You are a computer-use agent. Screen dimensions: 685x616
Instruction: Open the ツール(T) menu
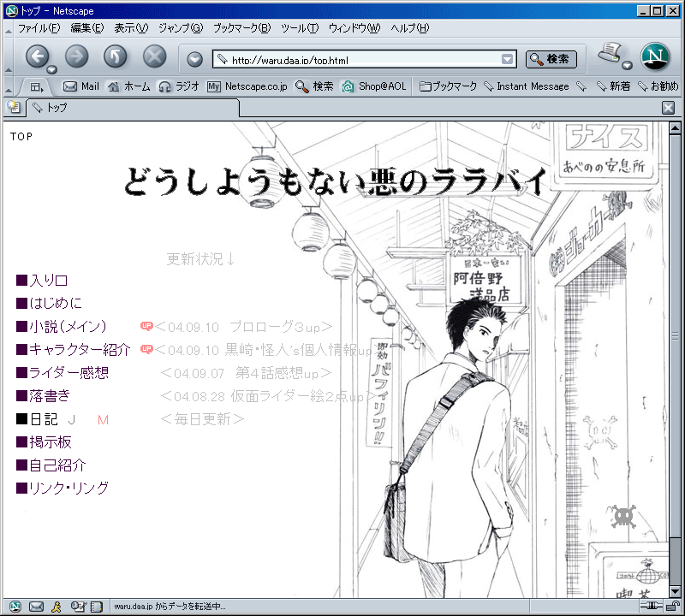[300, 28]
